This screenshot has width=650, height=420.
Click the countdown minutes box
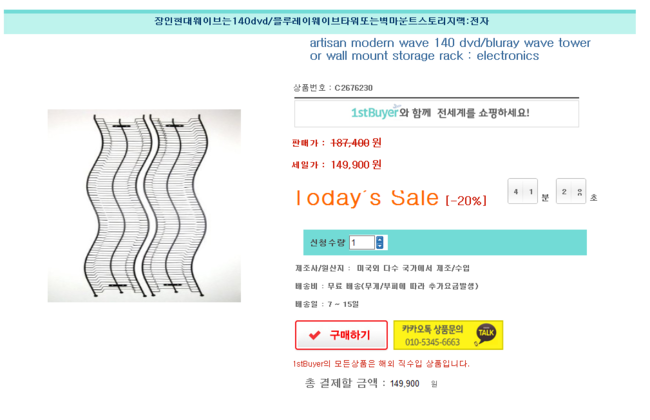[x=522, y=191]
